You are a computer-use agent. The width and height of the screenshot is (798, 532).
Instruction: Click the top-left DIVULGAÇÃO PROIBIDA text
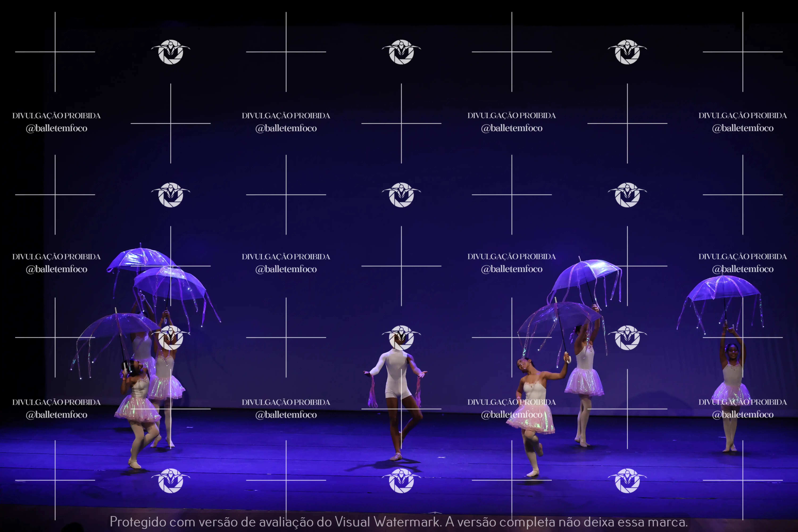pyautogui.click(x=56, y=116)
